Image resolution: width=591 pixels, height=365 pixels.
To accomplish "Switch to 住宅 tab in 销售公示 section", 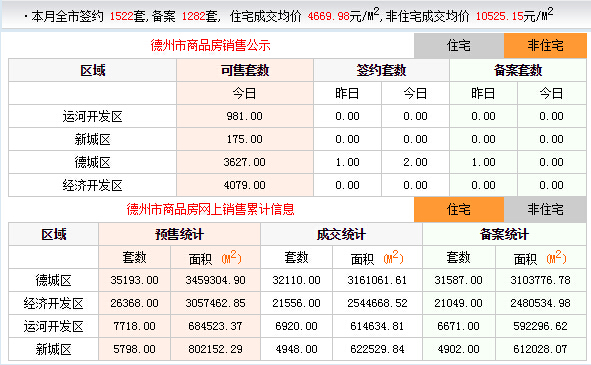I will point(459,46).
